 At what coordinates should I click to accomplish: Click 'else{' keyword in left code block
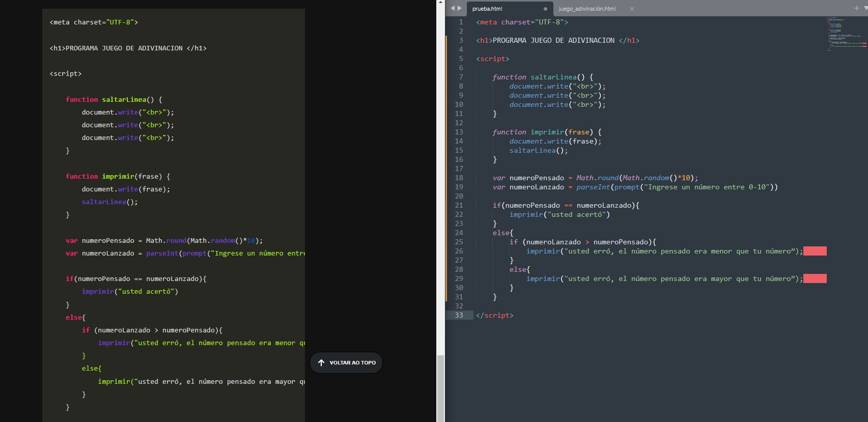tap(75, 317)
